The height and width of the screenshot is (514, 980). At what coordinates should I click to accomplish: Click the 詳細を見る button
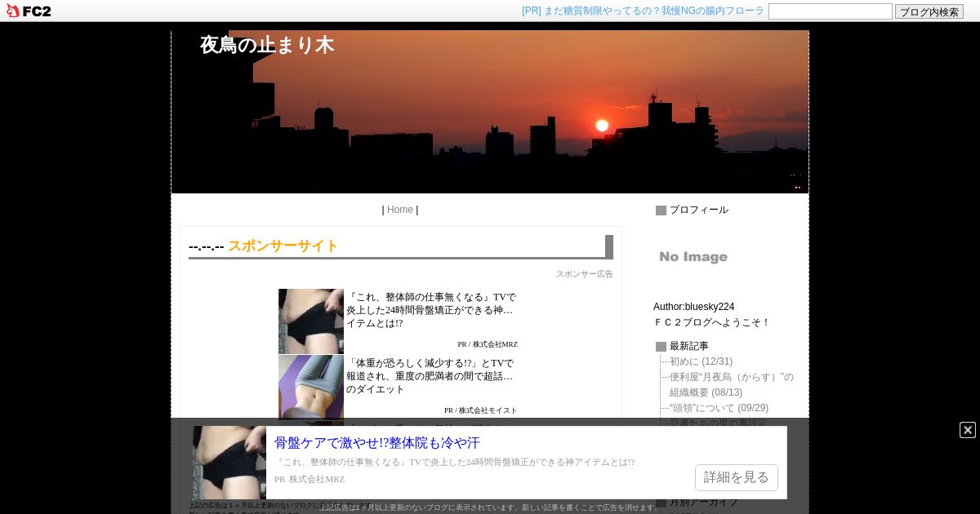pyautogui.click(x=737, y=477)
